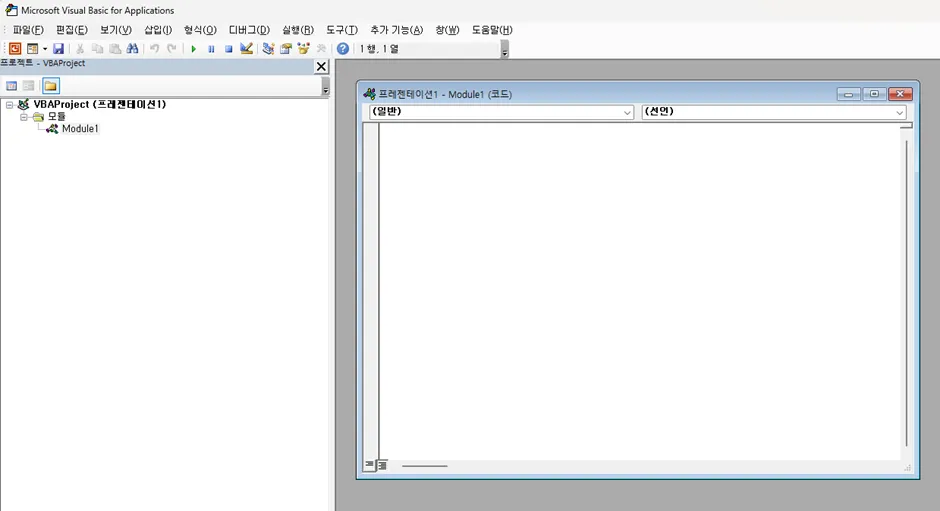Screen dimensions: 940x511
Task: Click the Redo arrow icon
Action: click(172, 49)
